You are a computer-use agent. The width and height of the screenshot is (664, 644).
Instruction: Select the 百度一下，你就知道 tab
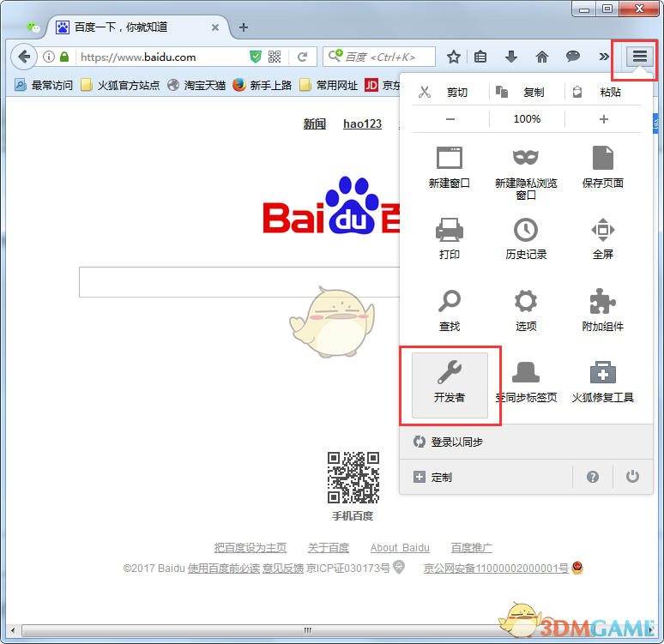click(137, 27)
